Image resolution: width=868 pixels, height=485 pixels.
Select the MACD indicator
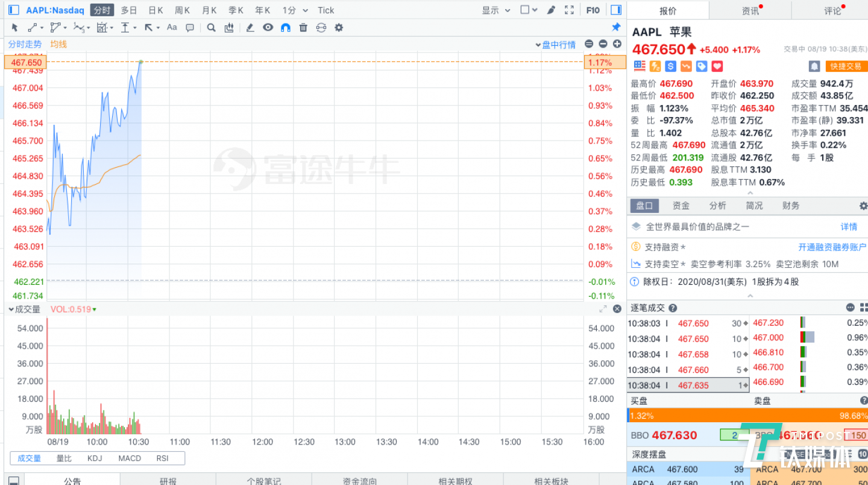[130, 458]
